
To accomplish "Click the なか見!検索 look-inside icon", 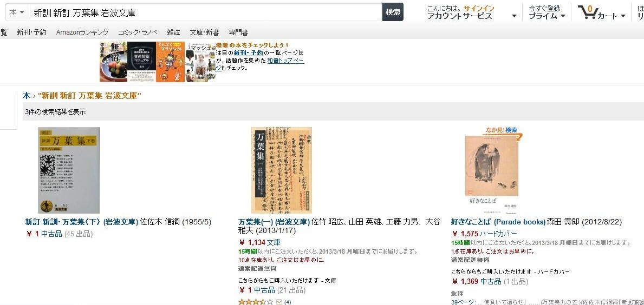I will pos(501,132).
